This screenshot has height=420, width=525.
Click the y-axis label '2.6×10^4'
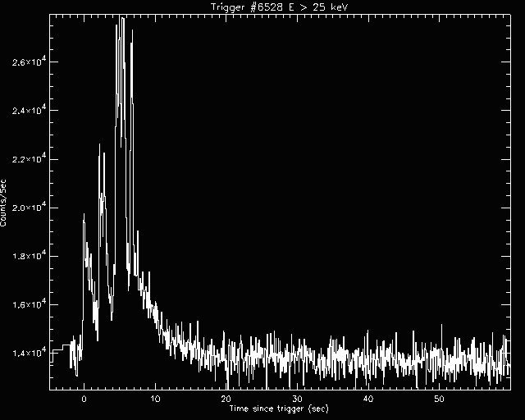tap(29, 62)
